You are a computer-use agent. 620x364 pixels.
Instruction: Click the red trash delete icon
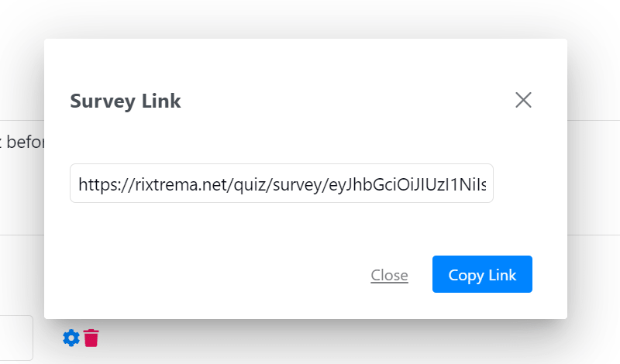pyautogui.click(x=91, y=338)
